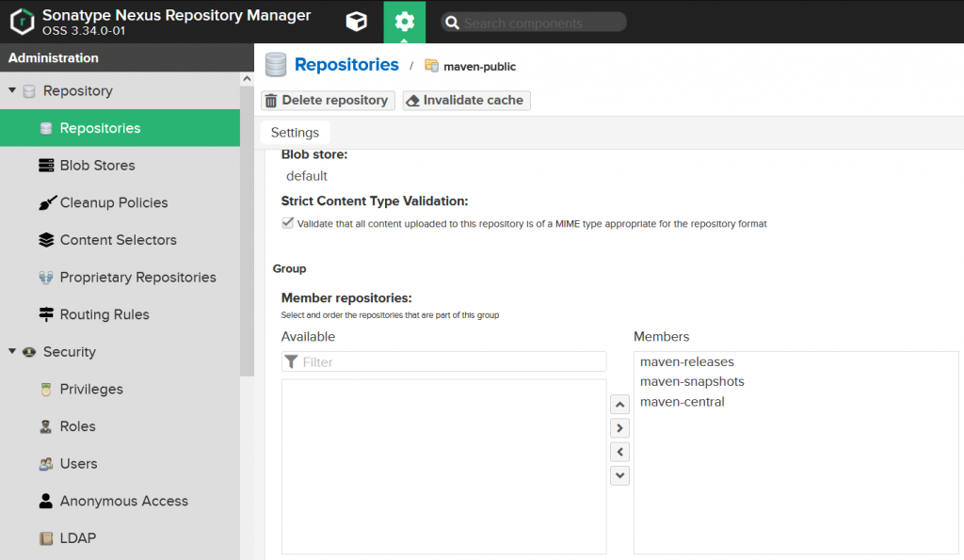Viewport: 964px width, 560px height.
Task: Add repository to Members with right arrow
Action: click(x=619, y=428)
